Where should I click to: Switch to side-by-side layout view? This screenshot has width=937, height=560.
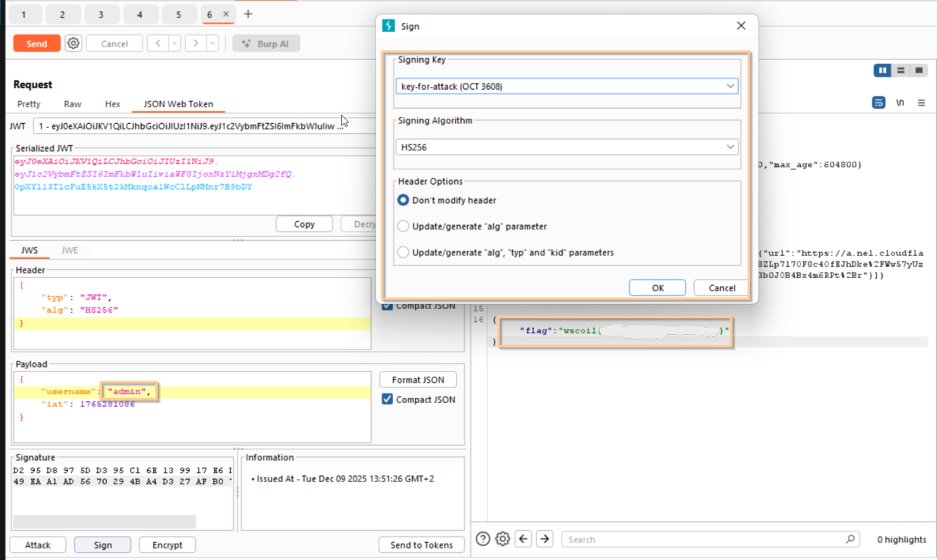click(882, 70)
